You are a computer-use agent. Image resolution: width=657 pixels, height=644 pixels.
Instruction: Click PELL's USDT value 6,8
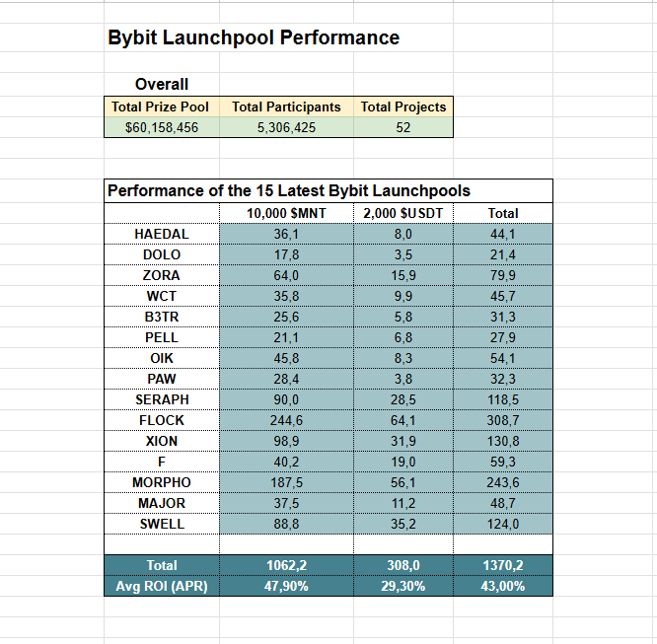coord(403,337)
